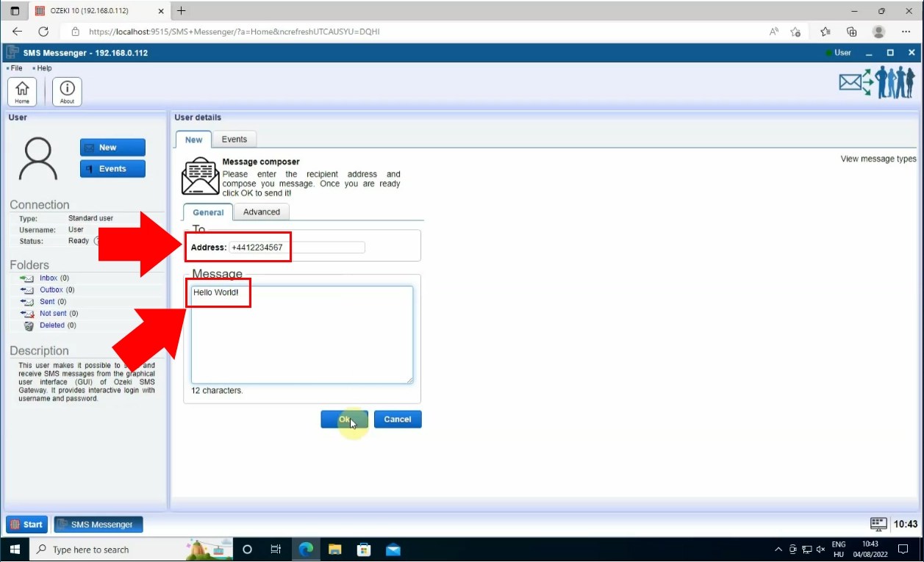924x562 pixels.
Task: Open File Explorer from the taskbar
Action: tap(335, 550)
